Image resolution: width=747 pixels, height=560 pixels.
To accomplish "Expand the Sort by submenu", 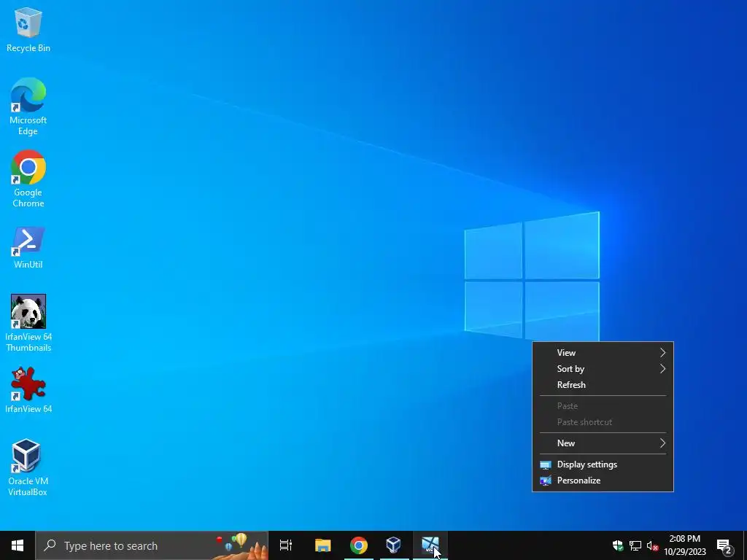I will (x=603, y=369).
